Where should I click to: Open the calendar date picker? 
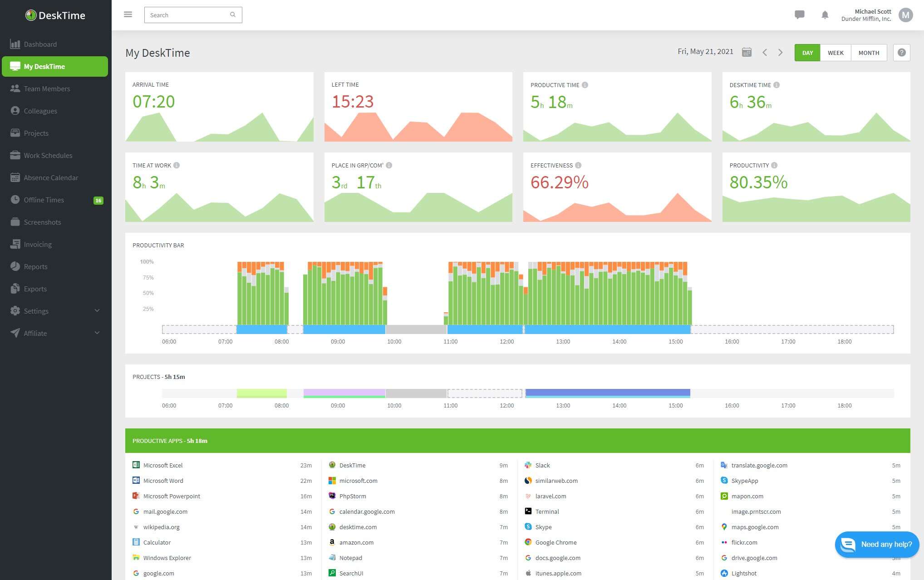747,52
